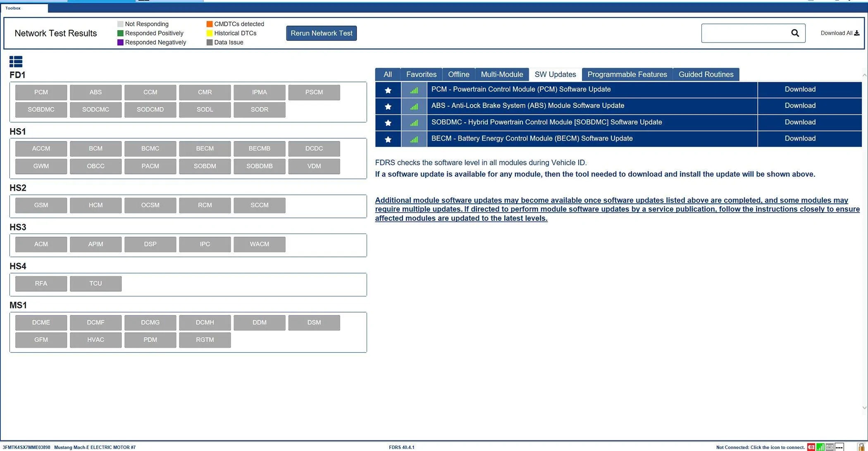868x451 pixels.
Task: Click Not Connected status message
Action: [x=760, y=447]
